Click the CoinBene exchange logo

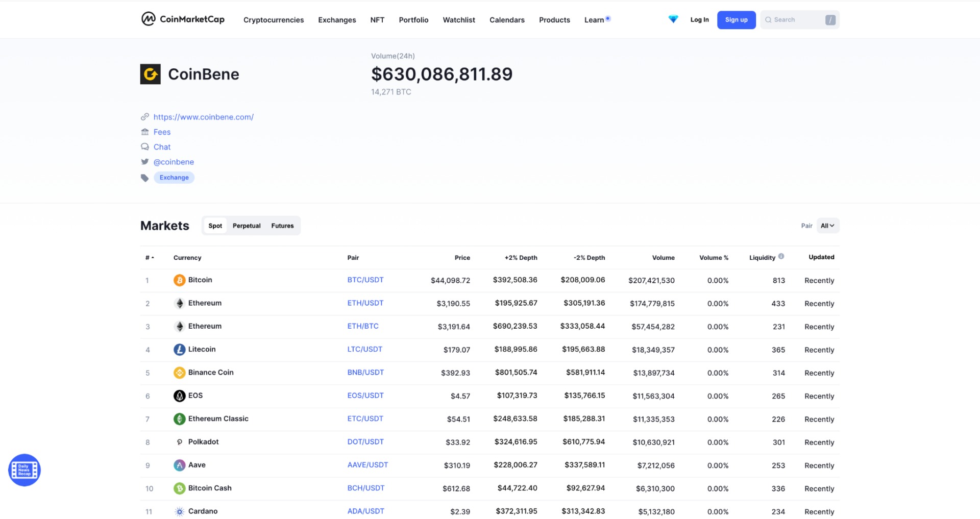(150, 73)
